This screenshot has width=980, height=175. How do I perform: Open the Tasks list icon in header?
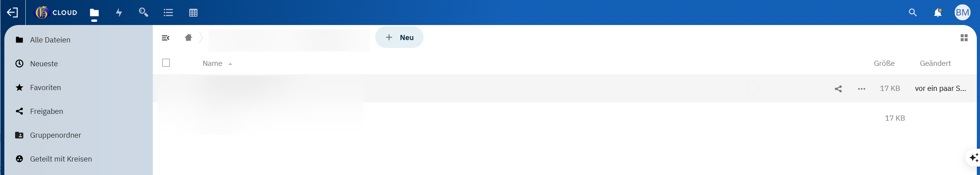coord(168,13)
